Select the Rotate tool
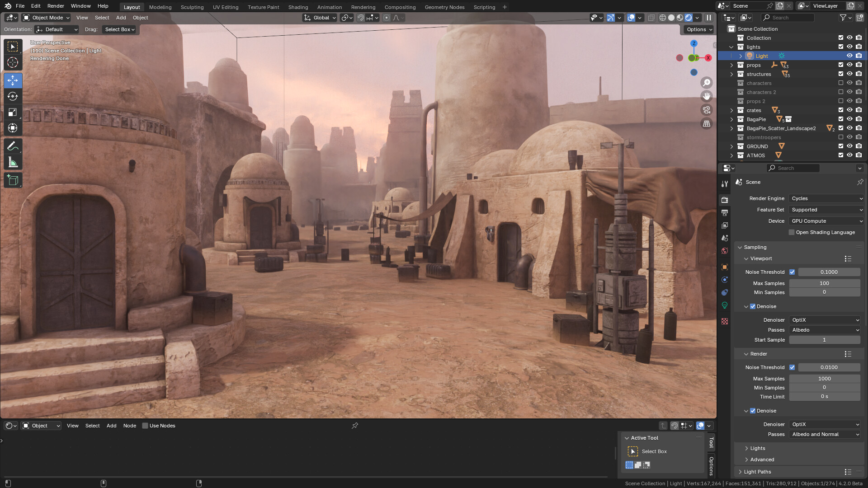This screenshot has width=868, height=488. pyautogui.click(x=13, y=96)
